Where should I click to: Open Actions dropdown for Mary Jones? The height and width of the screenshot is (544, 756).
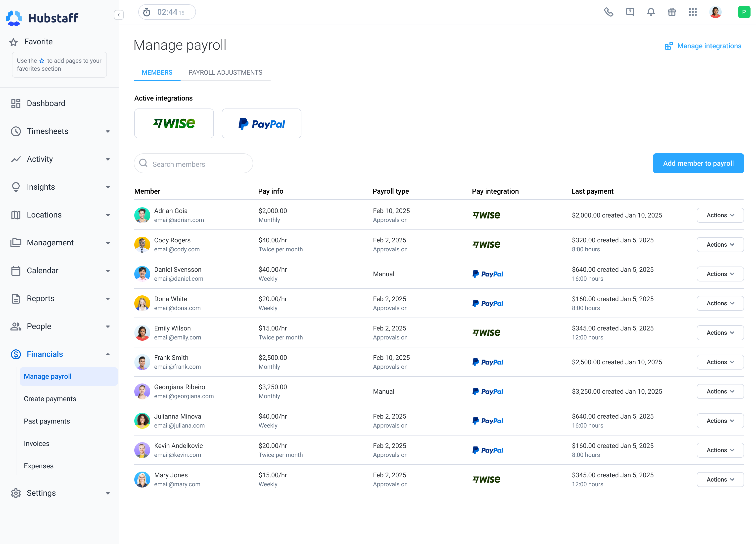[x=720, y=480]
